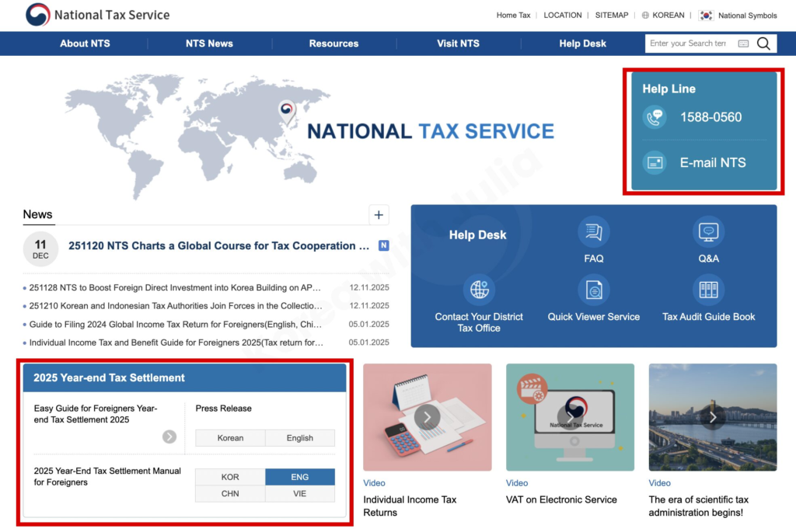Open the Help Desk menu in navigation bar
The image size is (796, 532).
(x=582, y=43)
